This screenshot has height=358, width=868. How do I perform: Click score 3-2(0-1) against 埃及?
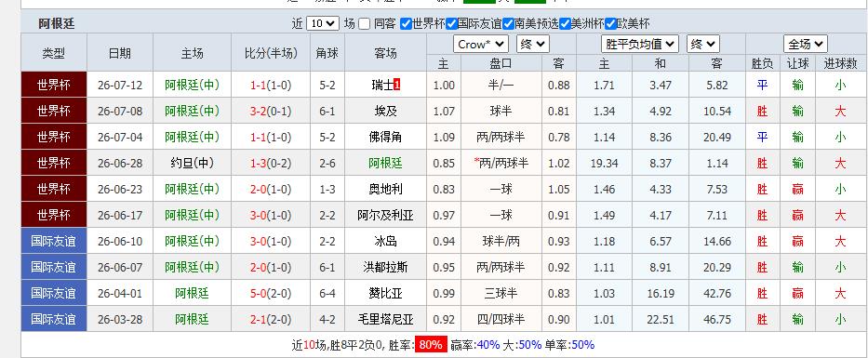tap(271, 112)
